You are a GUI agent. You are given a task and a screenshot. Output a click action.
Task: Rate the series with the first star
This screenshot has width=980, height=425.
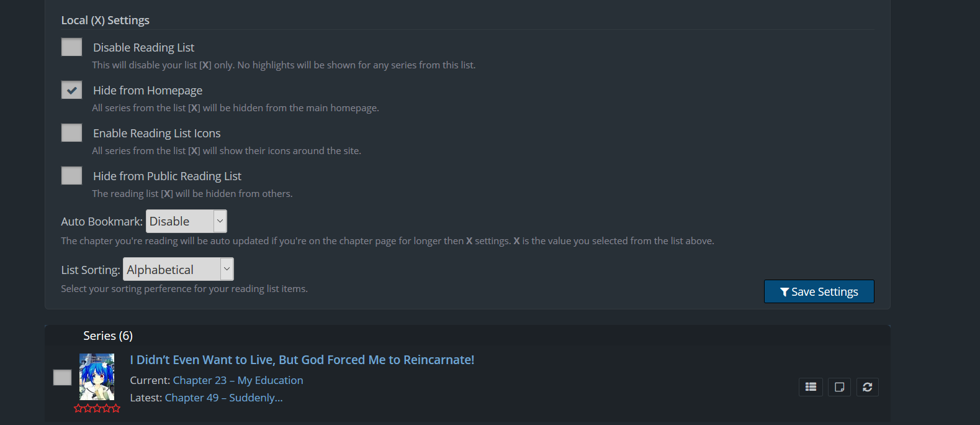click(78, 408)
